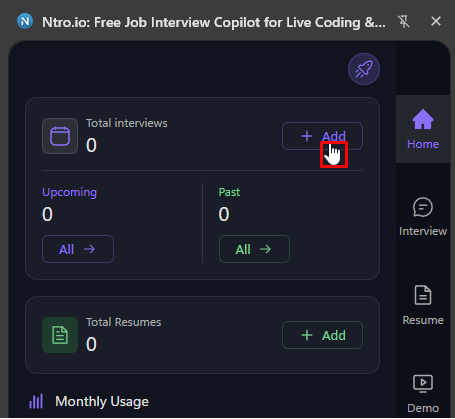Click the Ntro.io panel title text
Screen dimensions: 455x419
[x=214, y=22]
